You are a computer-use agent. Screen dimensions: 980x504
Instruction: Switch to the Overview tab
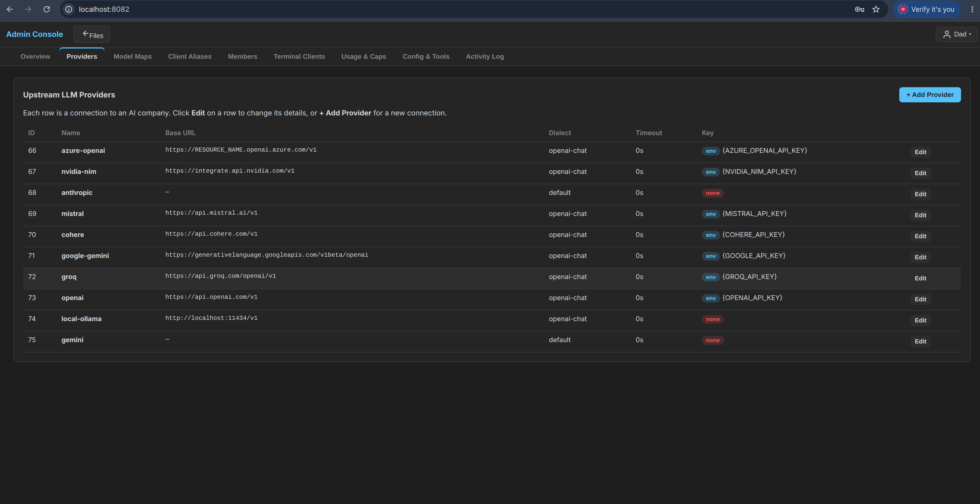point(35,56)
